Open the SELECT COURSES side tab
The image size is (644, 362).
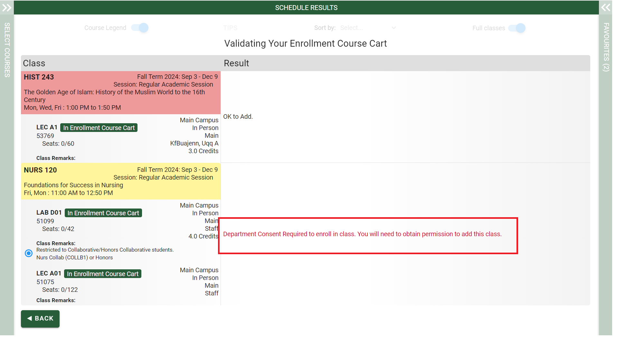click(7, 50)
